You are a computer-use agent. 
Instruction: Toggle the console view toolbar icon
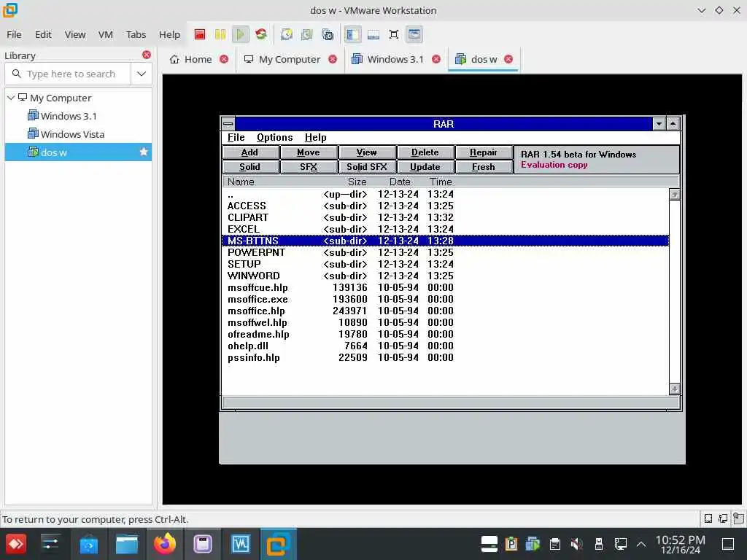pos(414,34)
